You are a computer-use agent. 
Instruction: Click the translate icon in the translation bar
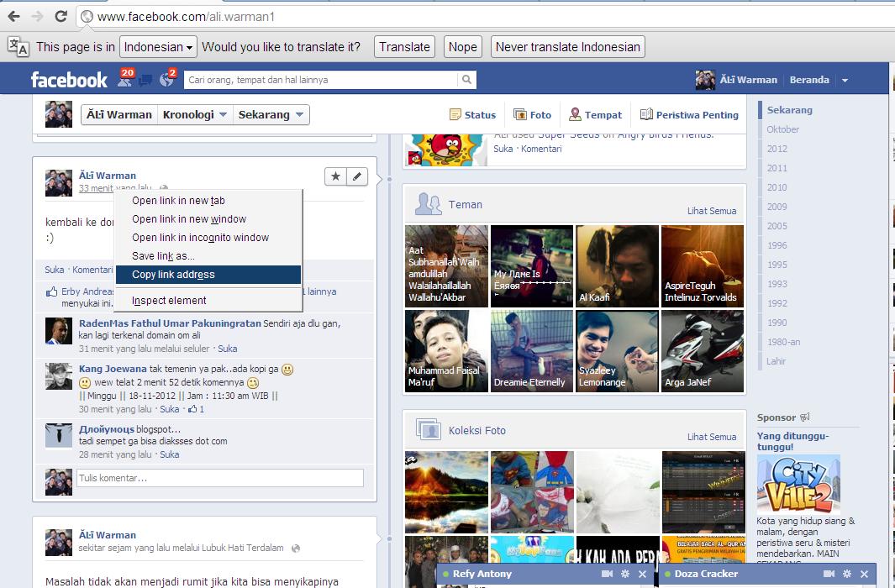18,47
